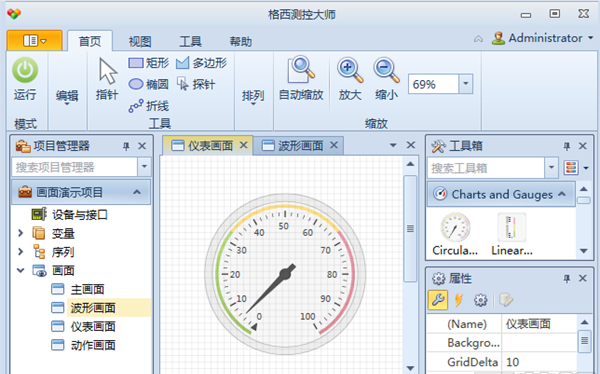
Task: Pin the Properties (属性) panel
Action: [x=567, y=278]
